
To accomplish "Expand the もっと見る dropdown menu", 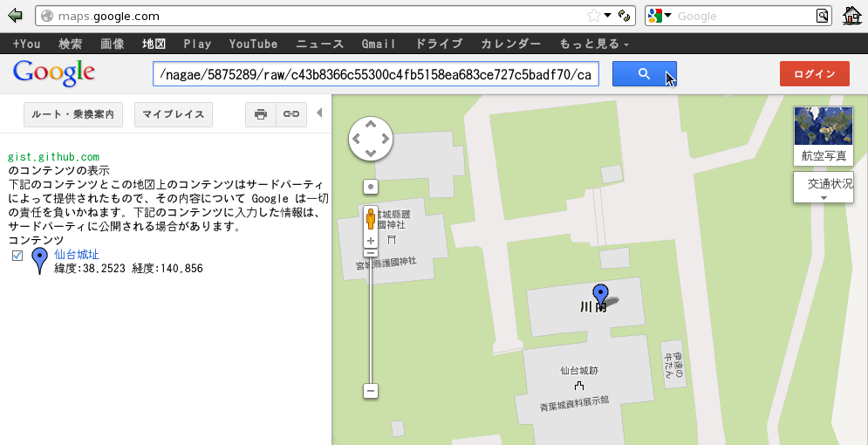I will pyautogui.click(x=594, y=44).
